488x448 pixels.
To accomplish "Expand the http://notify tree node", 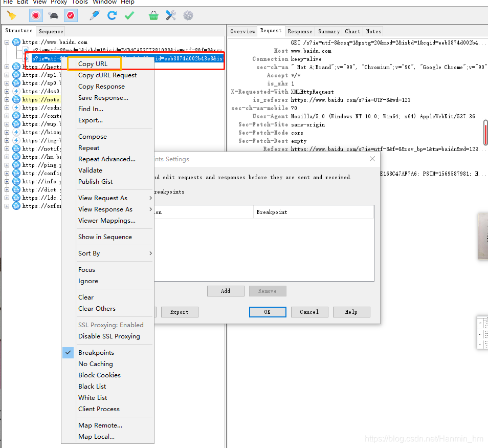I will click(x=7, y=148).
